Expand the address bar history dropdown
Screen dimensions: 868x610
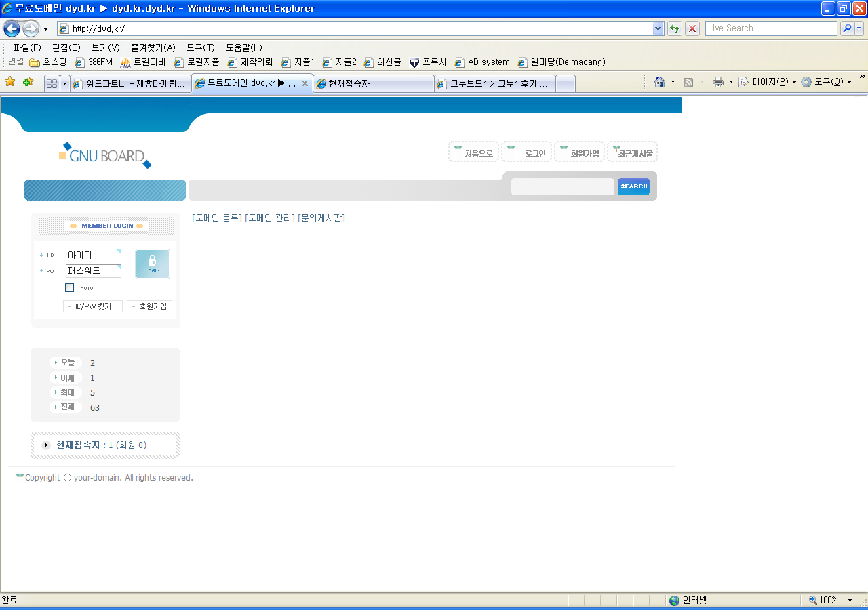(x=658, y=28)
